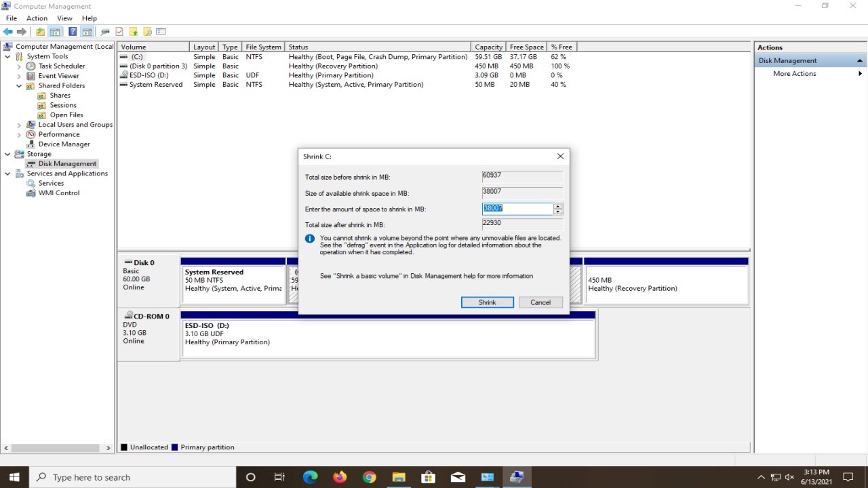Screen dimensions: 868x488
Task: Select the Sessions folder node
Action: (63, 105)
